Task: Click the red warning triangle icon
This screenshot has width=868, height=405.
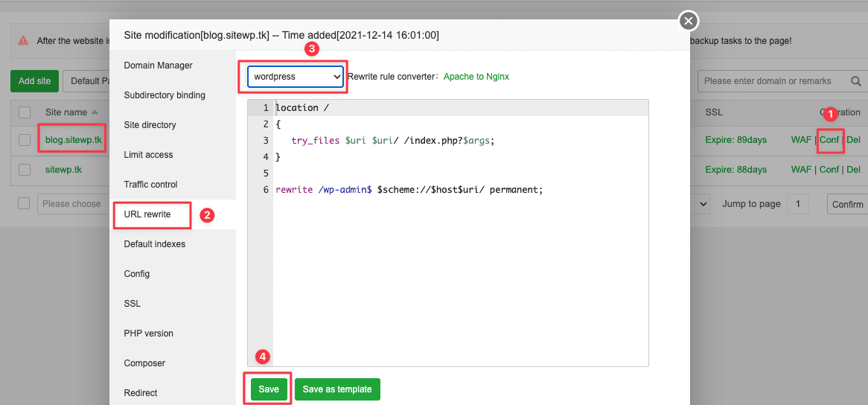Action: tap(22, 40)
